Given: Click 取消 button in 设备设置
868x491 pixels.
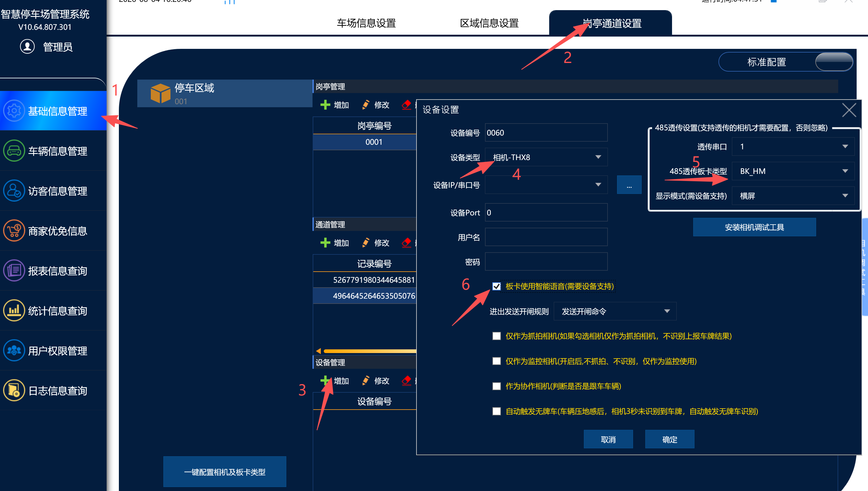Looking at the screenshot, I should [608, 439].
